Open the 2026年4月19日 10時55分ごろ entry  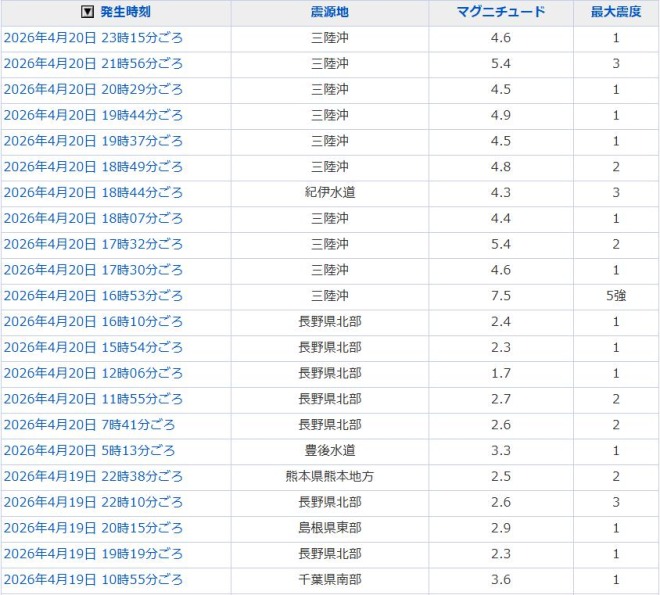click(93, 579)
